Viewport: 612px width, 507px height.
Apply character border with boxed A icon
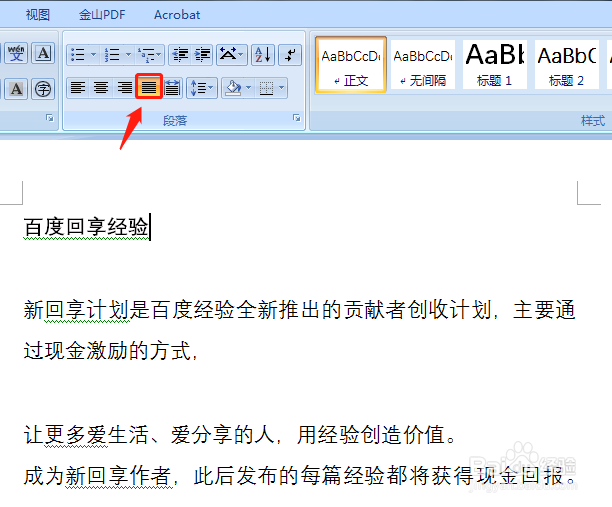coord(43,53)
